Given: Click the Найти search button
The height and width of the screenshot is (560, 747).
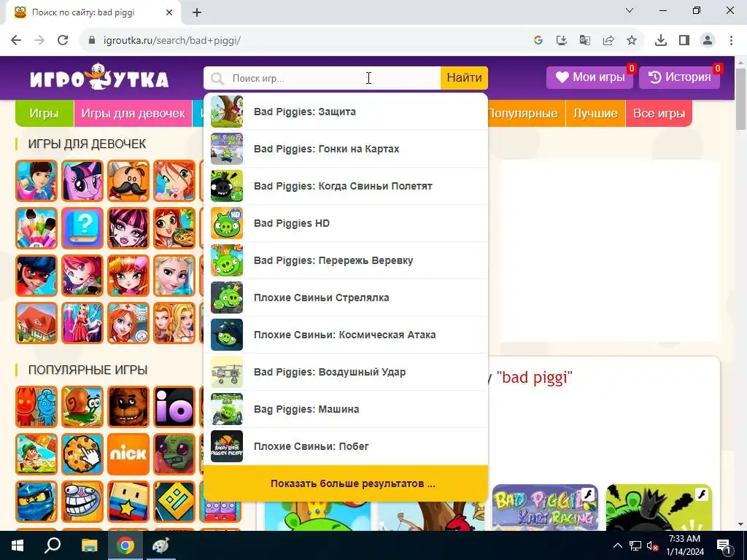Looking at the screenshot, I should point(464,77).
